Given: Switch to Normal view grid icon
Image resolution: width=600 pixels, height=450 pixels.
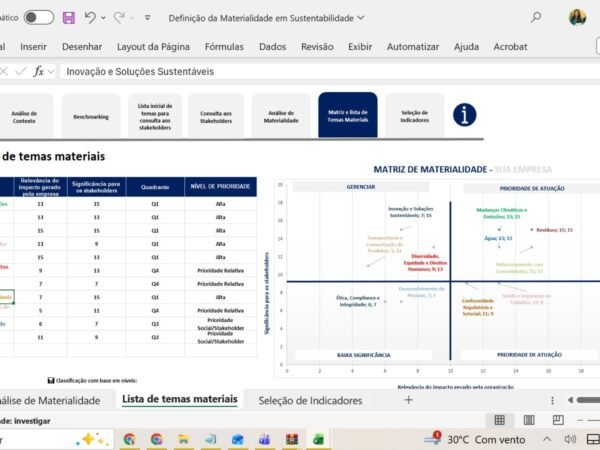Looking at the screenshot, I should tap(499, 420).
